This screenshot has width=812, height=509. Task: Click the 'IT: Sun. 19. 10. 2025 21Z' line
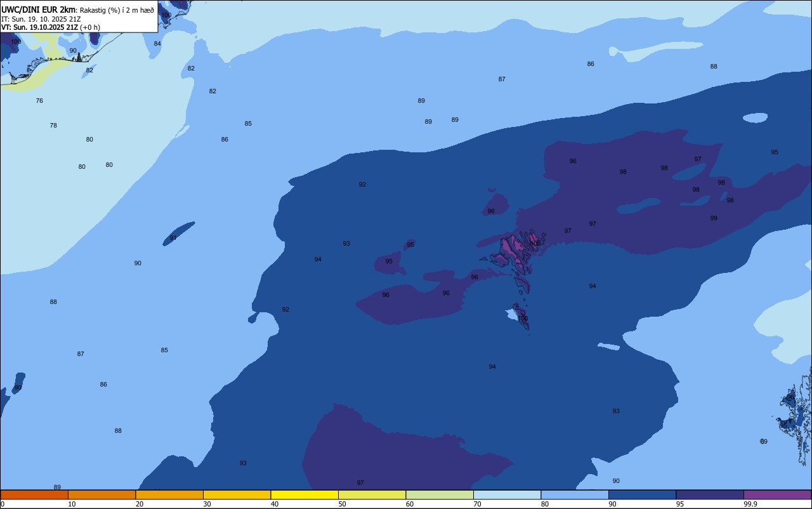tap(41, 19)
